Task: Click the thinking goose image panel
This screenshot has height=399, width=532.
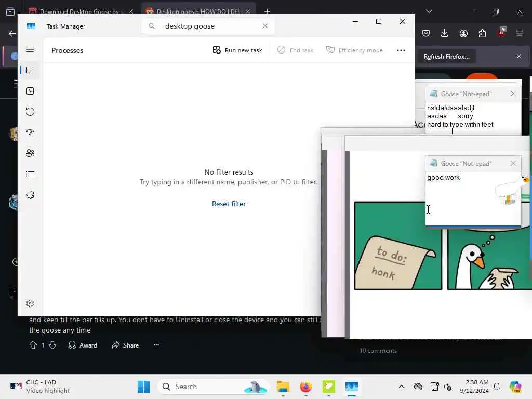Action: click(x=489, y=260)
